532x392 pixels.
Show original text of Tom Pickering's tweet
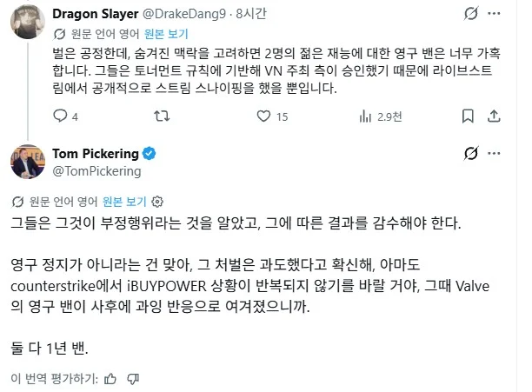coord(124,202)
